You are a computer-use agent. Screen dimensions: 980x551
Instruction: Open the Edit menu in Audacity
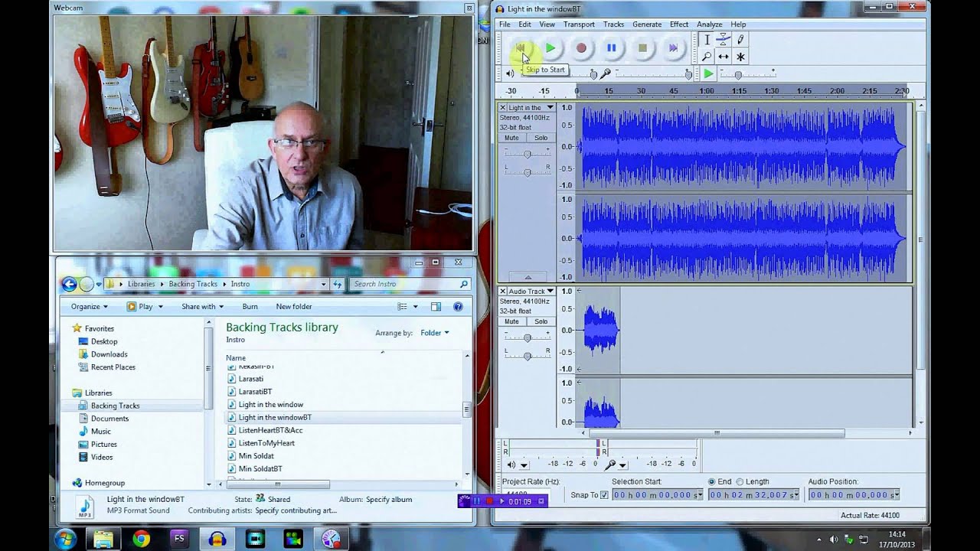click(x=524, y=24)
